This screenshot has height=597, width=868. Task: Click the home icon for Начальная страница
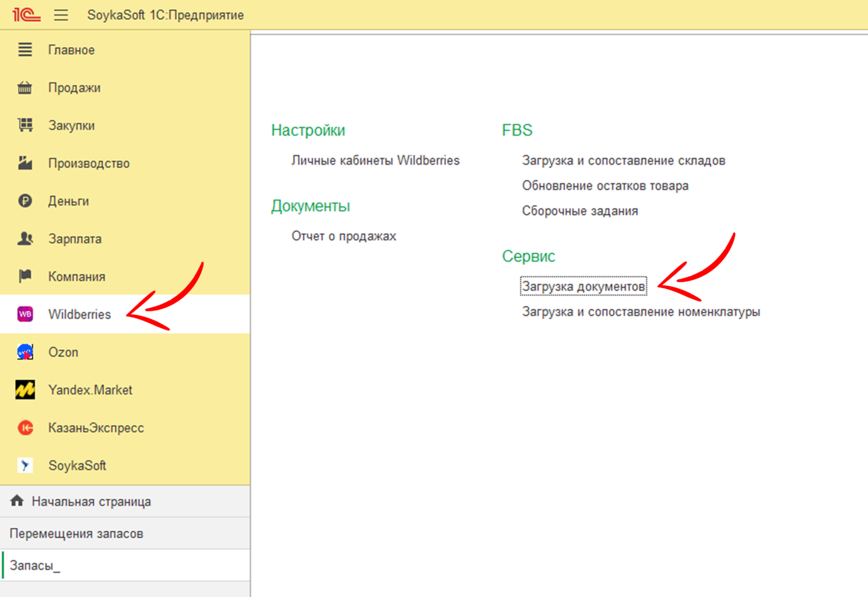tap(17, 500)
